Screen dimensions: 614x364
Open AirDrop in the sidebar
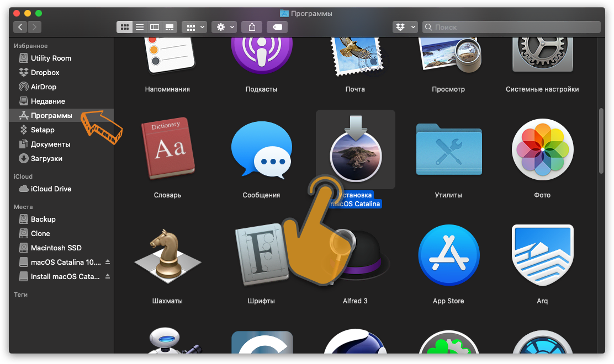(61, 87)
